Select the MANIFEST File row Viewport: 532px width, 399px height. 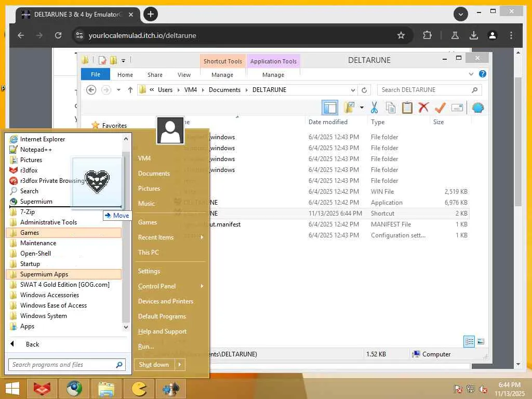click(x=321, y=224)
